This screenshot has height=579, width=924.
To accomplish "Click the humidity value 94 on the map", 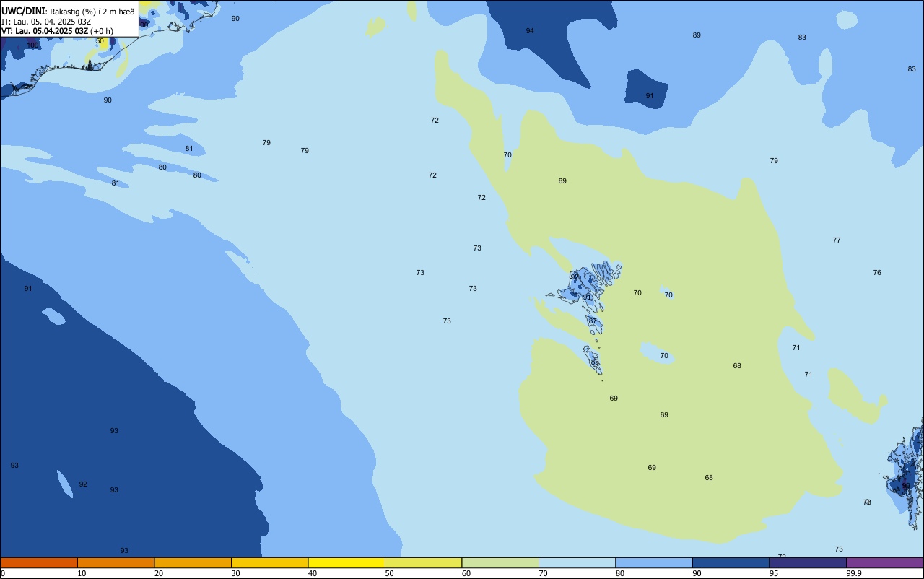I will point(530,31).
